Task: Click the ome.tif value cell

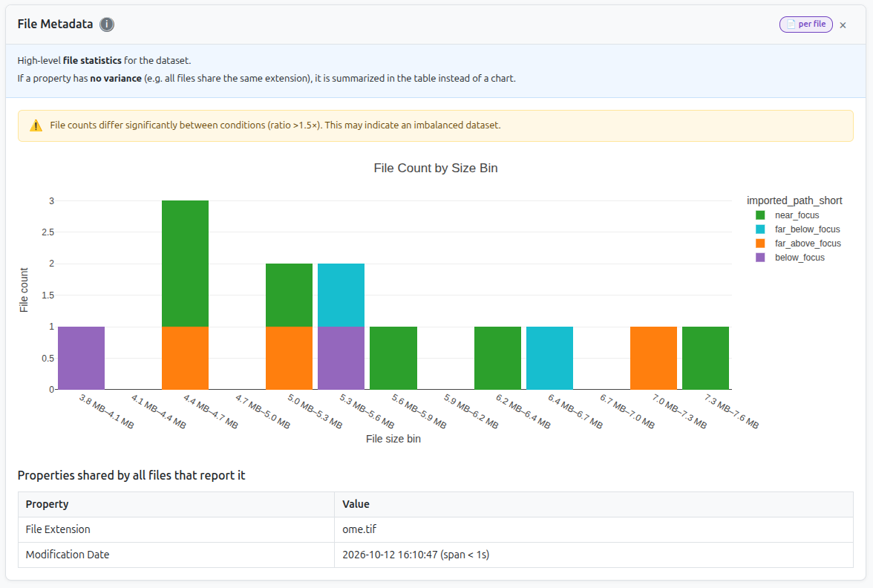Action: (x=594, y=529)
